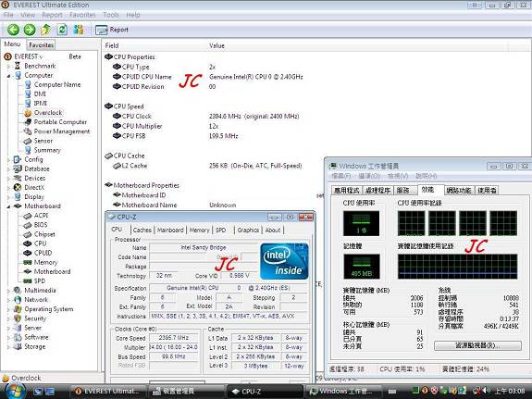Select the Overclock tree item
The width and height of the screenshot is (532, 399).
pos(48,112)
